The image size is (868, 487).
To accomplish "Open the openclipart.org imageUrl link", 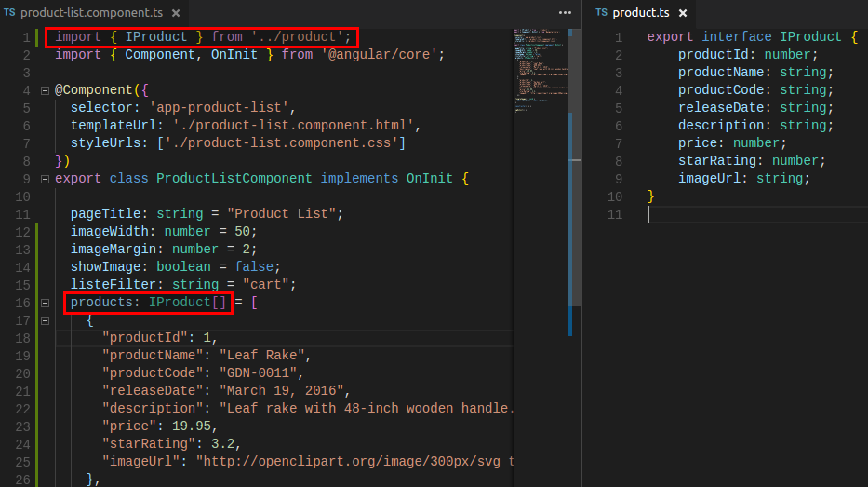I will coord(358,461).
